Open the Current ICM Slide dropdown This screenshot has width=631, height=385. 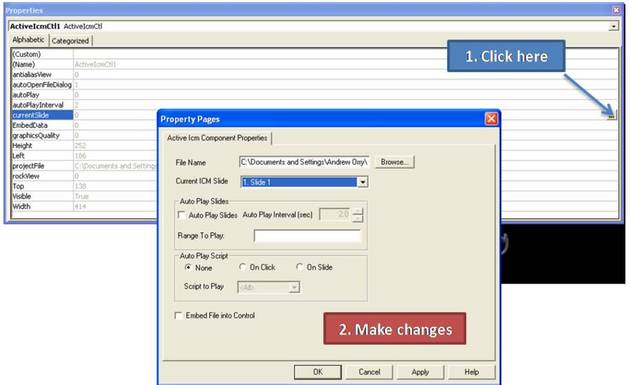[363, 182]
